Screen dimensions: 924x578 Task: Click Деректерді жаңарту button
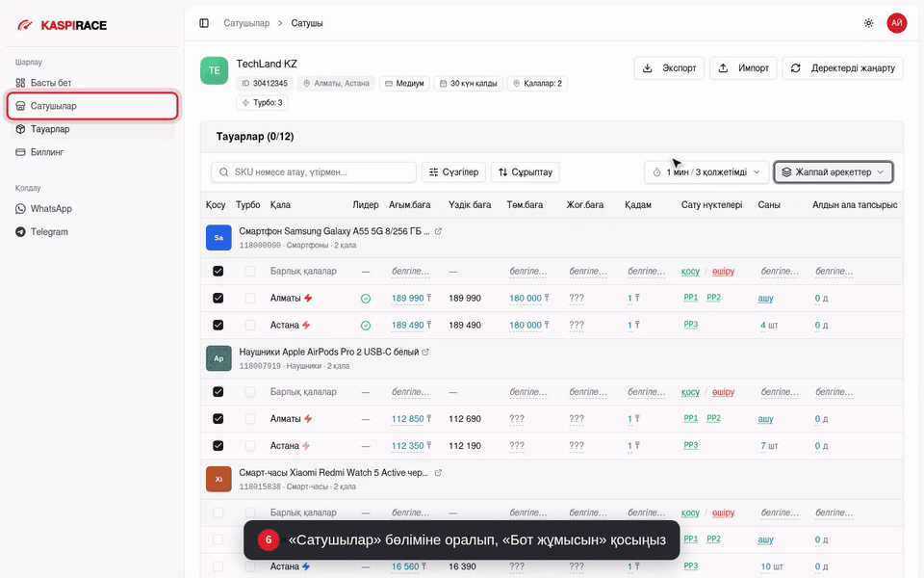pyautogui.click(x=843, y=67)
